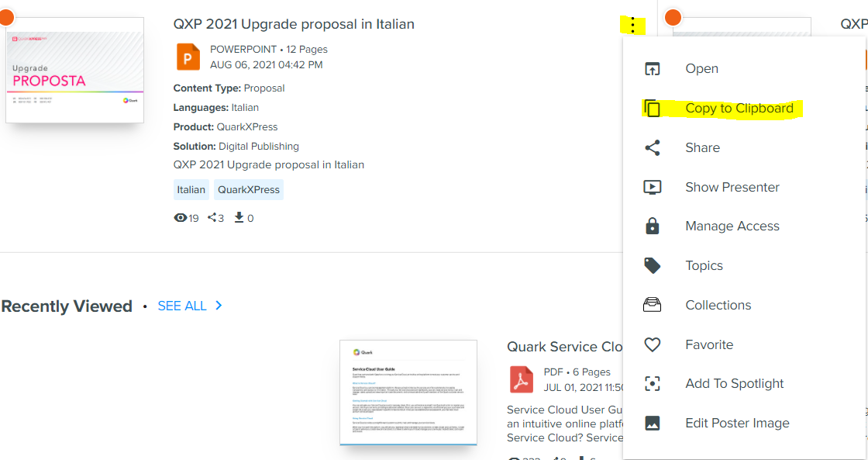Click the Open icon in context menu

pos(653,69)
